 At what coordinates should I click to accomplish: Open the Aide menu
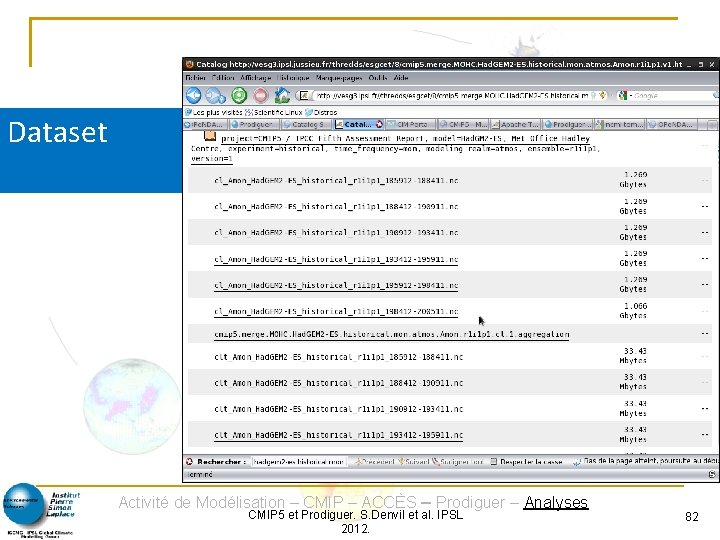coord(401,78)
